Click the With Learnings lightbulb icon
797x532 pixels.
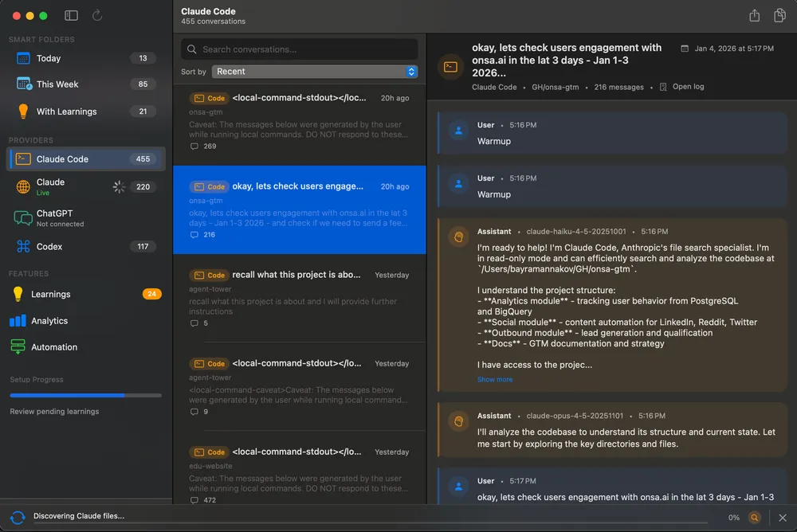point(23,111)
